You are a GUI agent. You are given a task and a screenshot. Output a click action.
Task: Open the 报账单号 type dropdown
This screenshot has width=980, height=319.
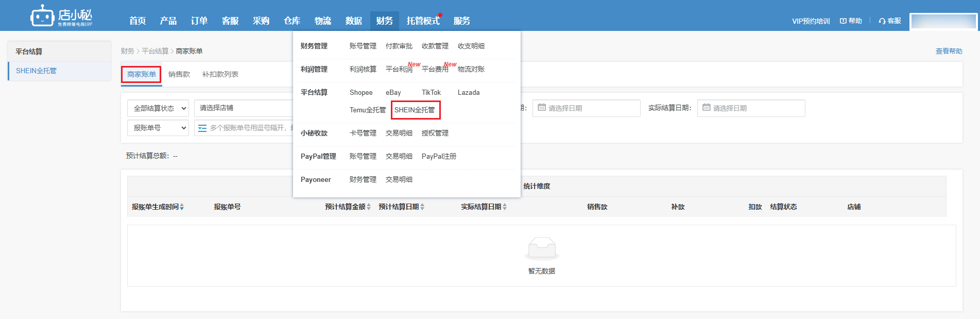click(158, 128)
